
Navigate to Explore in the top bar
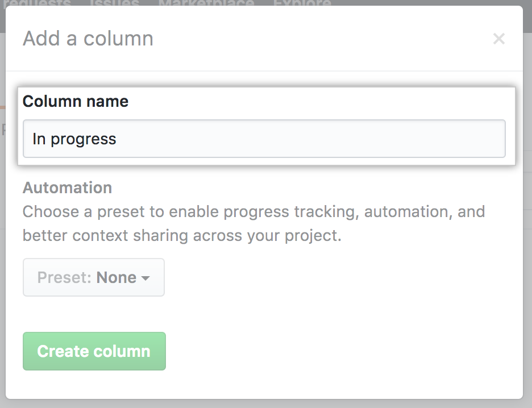point(302,5)
